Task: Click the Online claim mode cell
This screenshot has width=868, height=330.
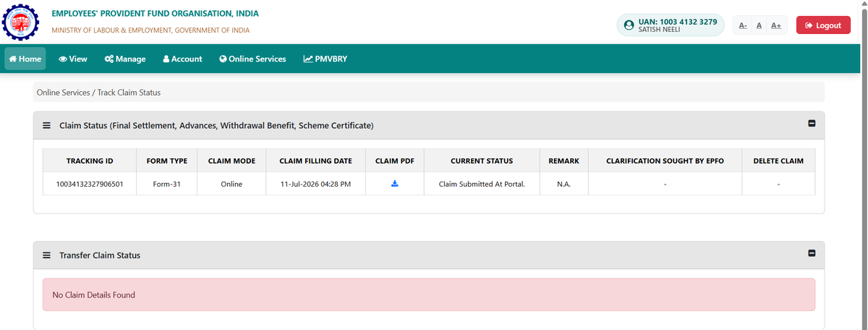Action: point(231,184)
